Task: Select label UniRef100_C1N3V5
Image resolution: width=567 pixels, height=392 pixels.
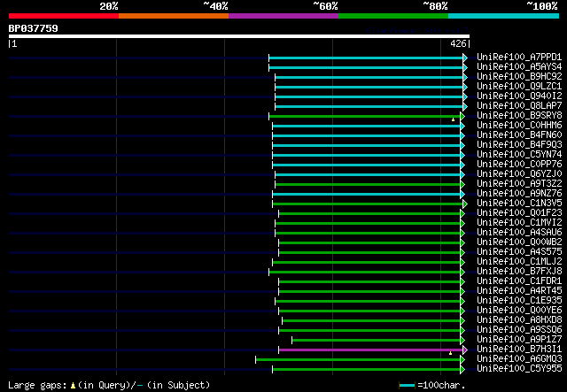Action: pyautogui.click(x=519, y=204)
